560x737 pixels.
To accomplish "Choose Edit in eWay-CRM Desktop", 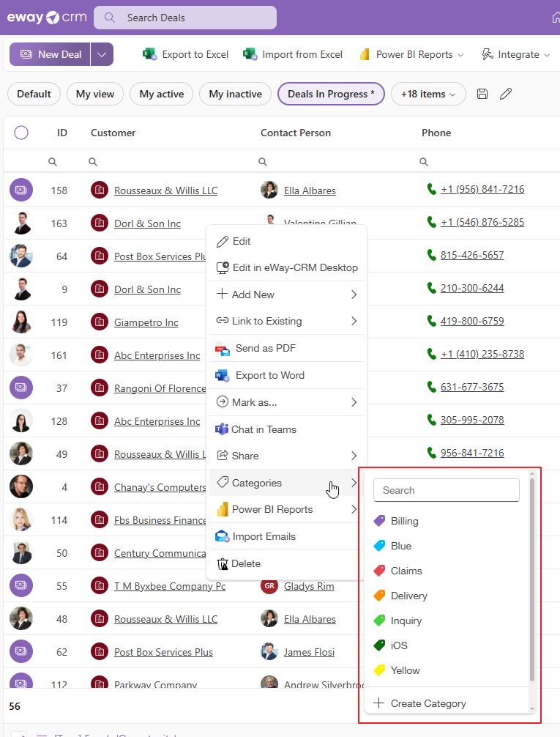I will (286, 267).
